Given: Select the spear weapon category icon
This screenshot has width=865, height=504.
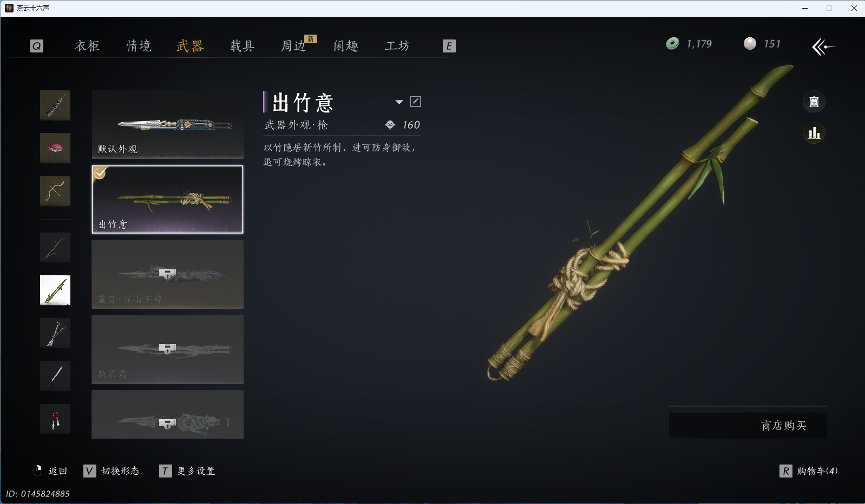Looking at the screenshot, I should click(x=55, y=290).
